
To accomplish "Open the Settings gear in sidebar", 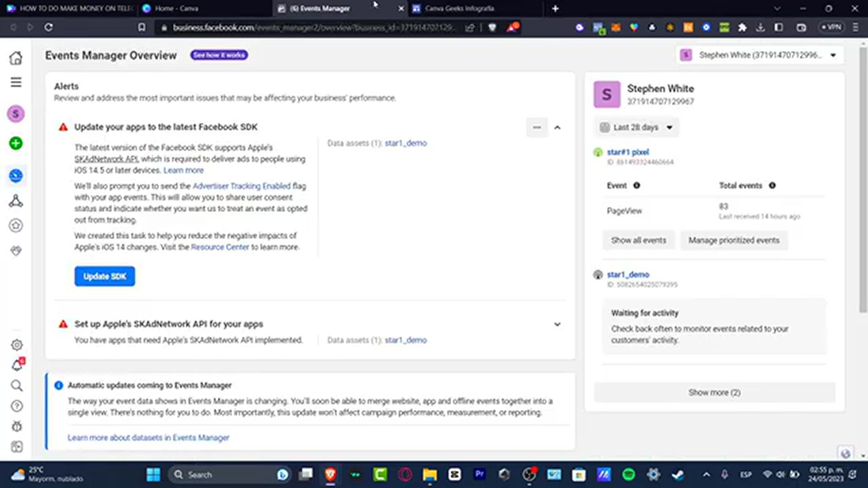I will pos(17,345).
